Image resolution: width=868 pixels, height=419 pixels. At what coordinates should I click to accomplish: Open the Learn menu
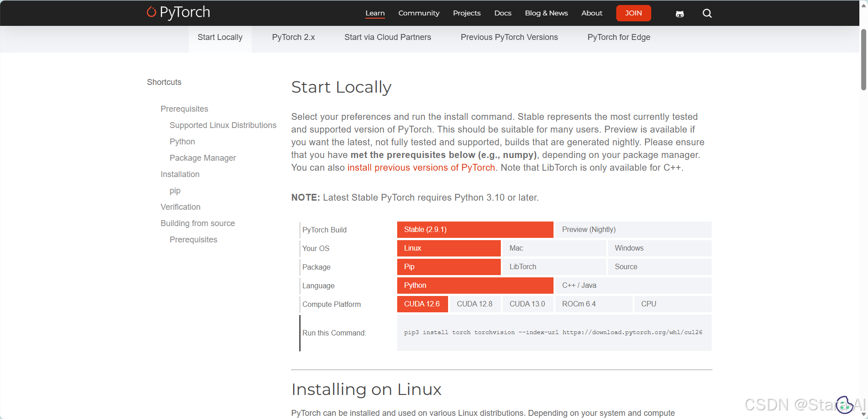point(375,13)
